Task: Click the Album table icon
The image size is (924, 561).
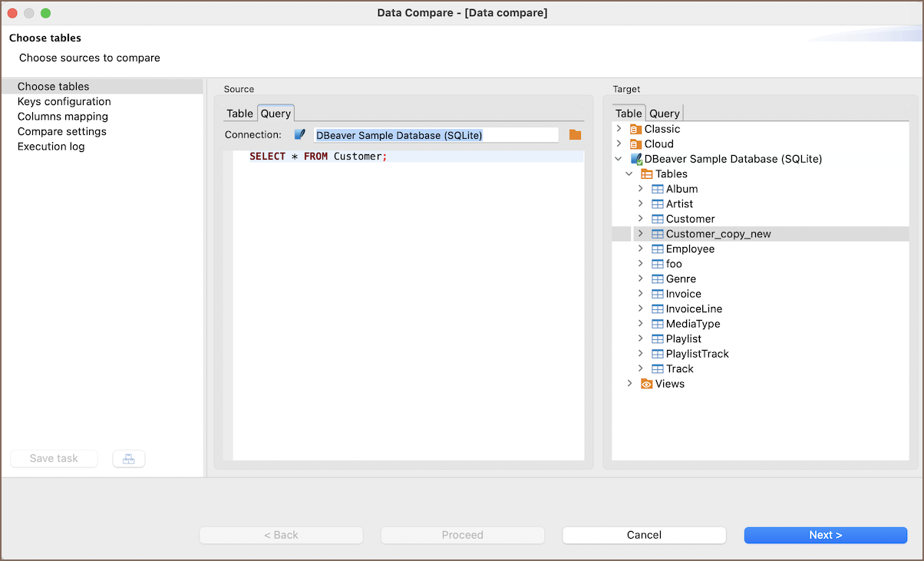Action: [657, 189]
